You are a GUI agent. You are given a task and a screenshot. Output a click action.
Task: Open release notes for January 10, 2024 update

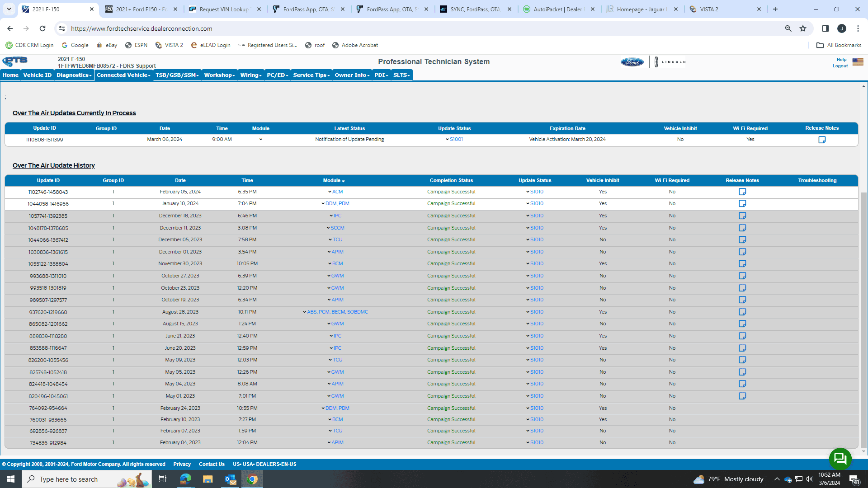click(742, 203)
